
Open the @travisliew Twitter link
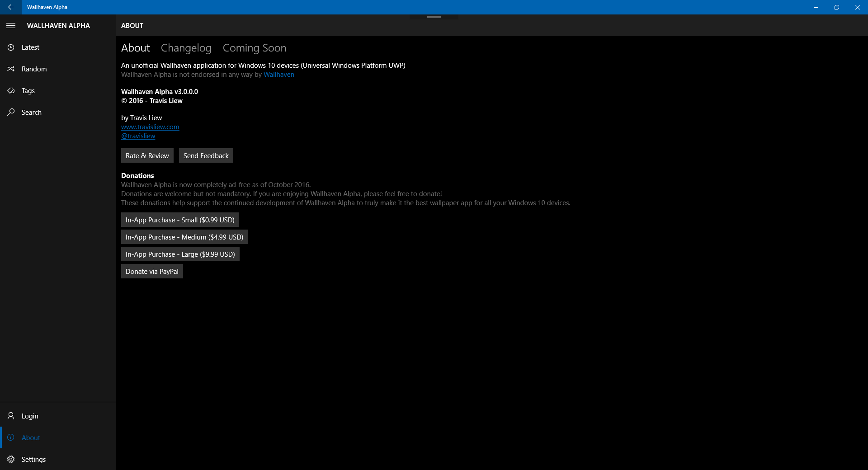point(138,136)
